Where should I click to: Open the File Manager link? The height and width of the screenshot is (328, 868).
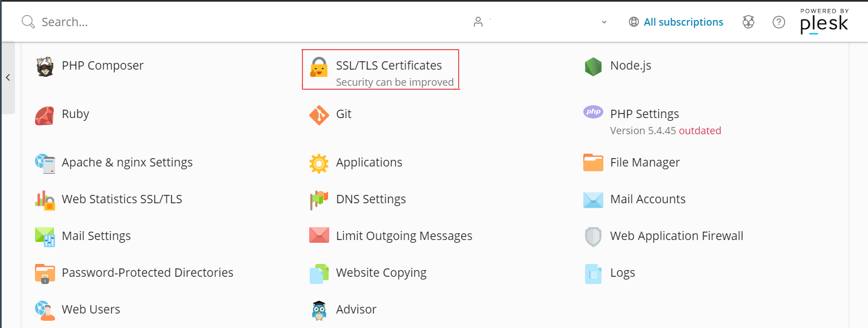click(x=645, y=163)
